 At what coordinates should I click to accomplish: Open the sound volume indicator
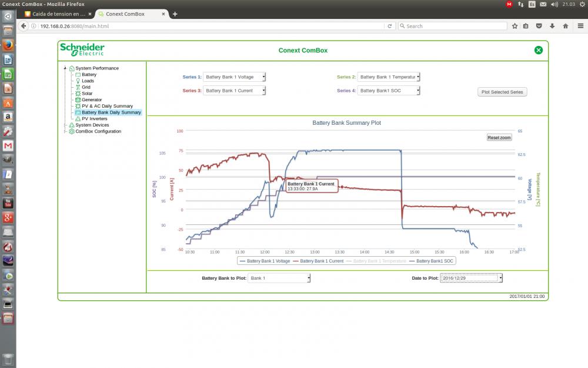click(x=554, y=4)
